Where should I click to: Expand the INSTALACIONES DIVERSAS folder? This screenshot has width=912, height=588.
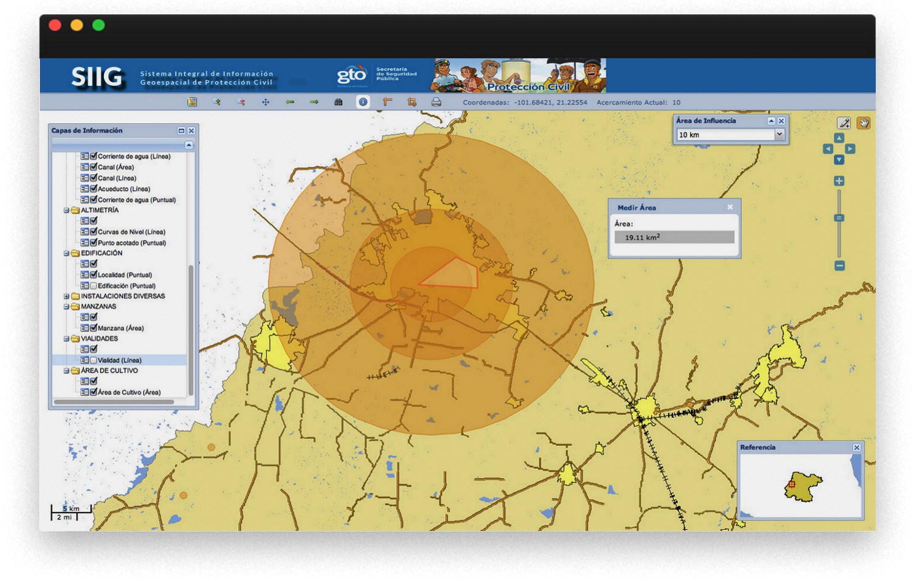click(x=66, y=296)
